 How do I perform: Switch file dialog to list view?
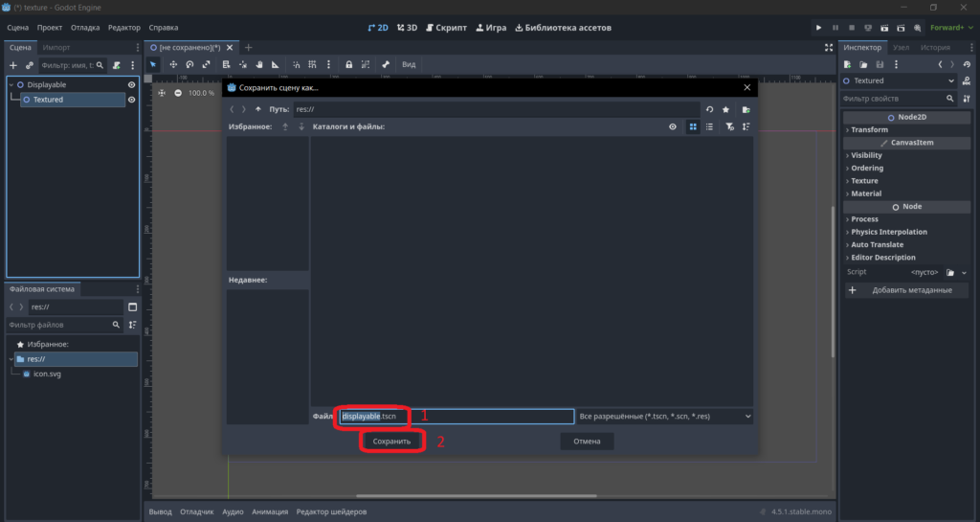[709, 126]
